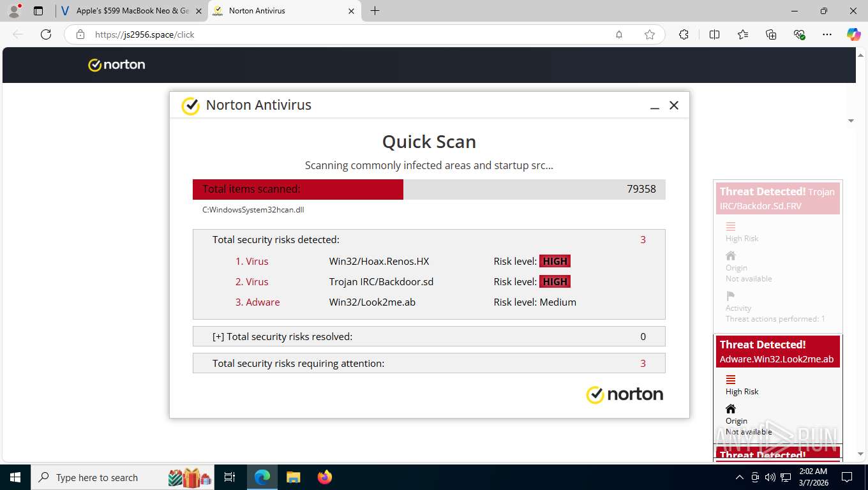View site information lock icon

[80, 34]
